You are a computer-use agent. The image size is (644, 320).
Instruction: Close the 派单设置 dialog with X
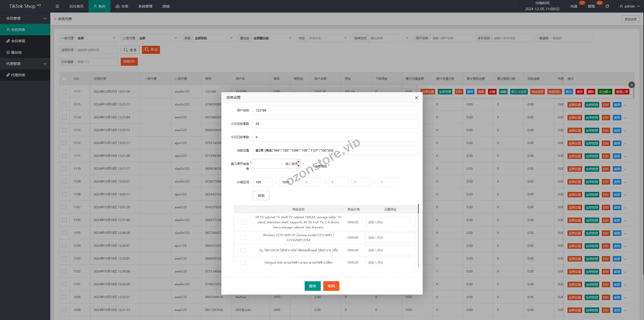point(416,98)
